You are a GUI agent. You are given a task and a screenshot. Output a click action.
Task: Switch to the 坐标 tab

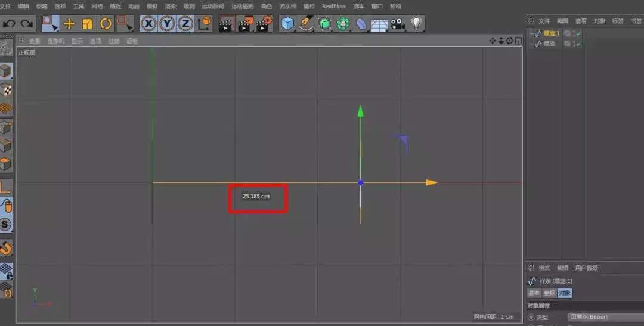549,293
